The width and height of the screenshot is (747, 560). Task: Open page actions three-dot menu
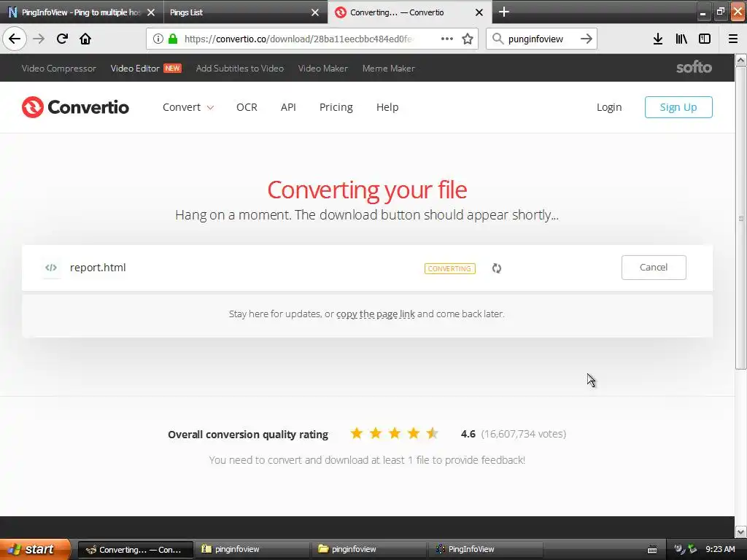click(x=447, y=39)
